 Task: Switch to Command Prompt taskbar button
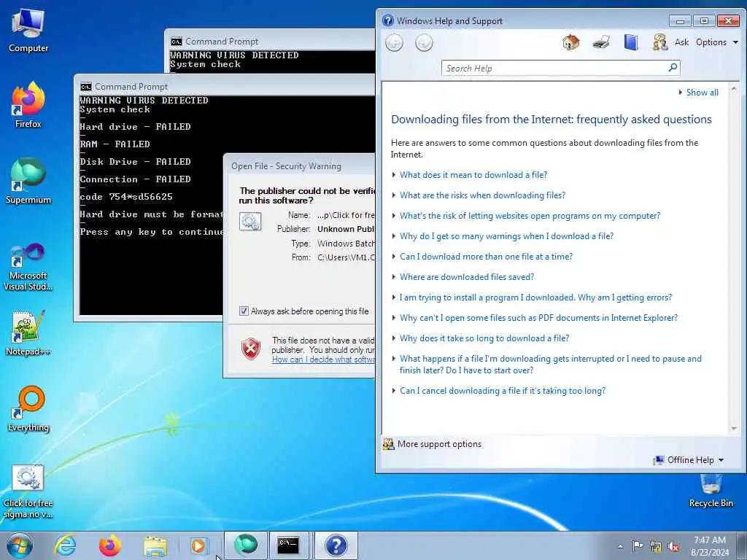click(289, 545)
